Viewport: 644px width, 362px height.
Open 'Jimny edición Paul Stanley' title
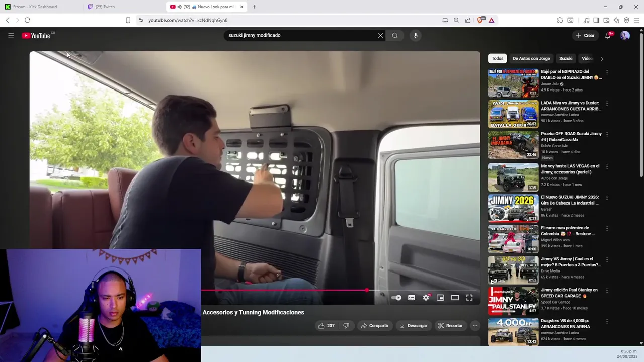tap(570, 293)
